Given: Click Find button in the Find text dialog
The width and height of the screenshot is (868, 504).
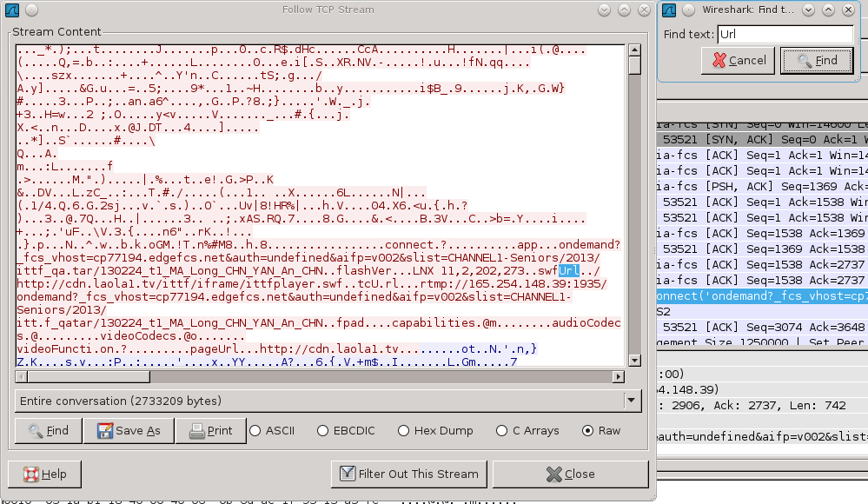Looking at the screenshot, I should click(817, 60).
